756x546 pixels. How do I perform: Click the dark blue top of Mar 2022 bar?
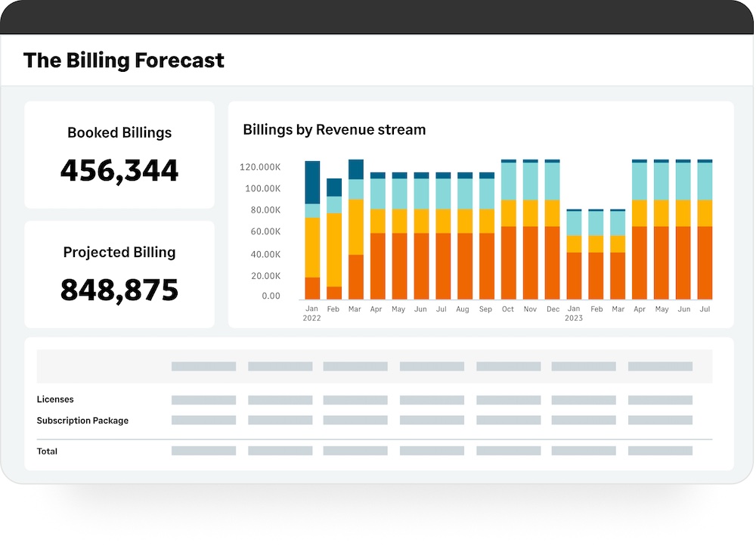coord(356,169)
